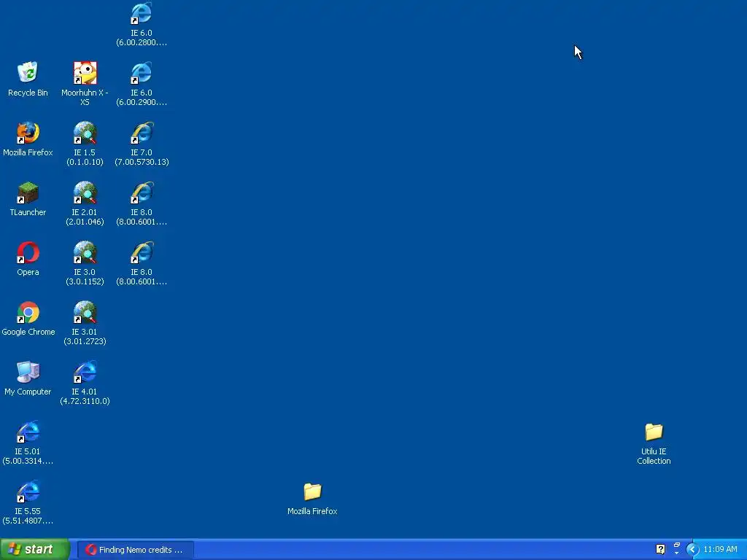Switch to the Finding Nemo credits taskbar window
Screen dimensions: 747x560
135,550
